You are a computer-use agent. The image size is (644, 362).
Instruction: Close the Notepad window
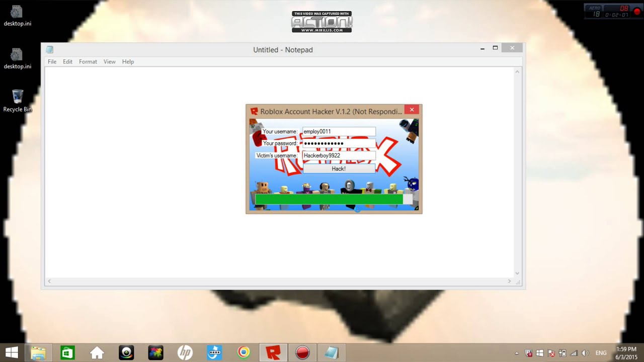[x=512, y=48]
